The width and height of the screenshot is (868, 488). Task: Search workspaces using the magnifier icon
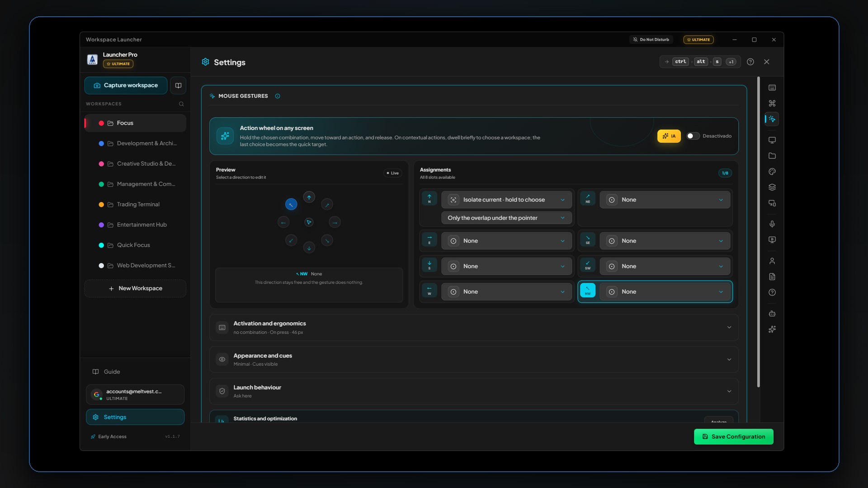pyautogui.click(x=181, y=104)
